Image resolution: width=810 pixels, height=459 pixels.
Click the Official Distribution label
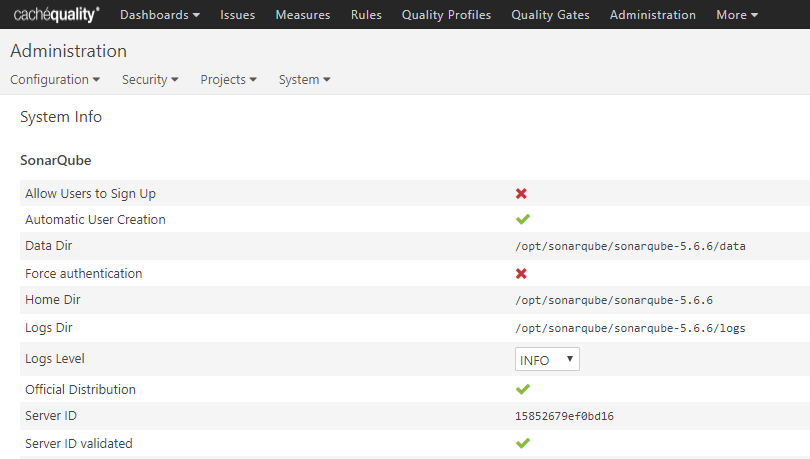click(x=81, y=389)
